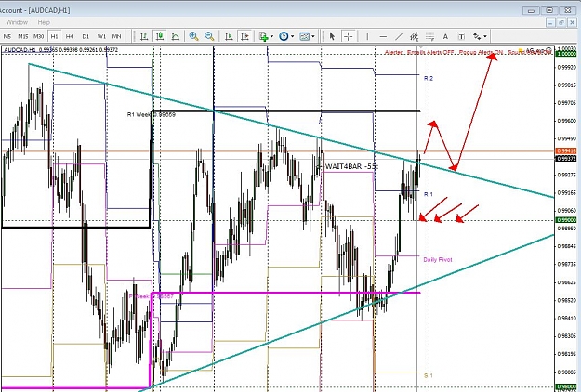Click the 'Daily Pivot' label
The height and width of the screenshot is (392, 581).
438,260
